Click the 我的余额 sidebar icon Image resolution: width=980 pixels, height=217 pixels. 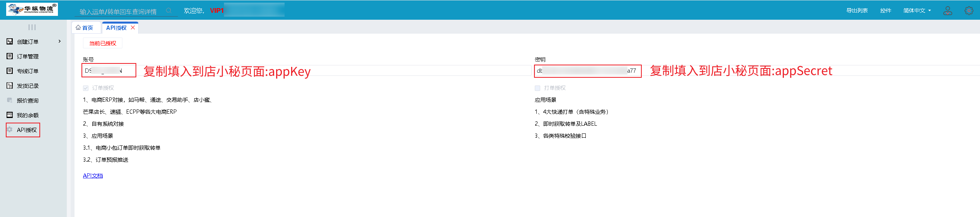pos(10,115)
